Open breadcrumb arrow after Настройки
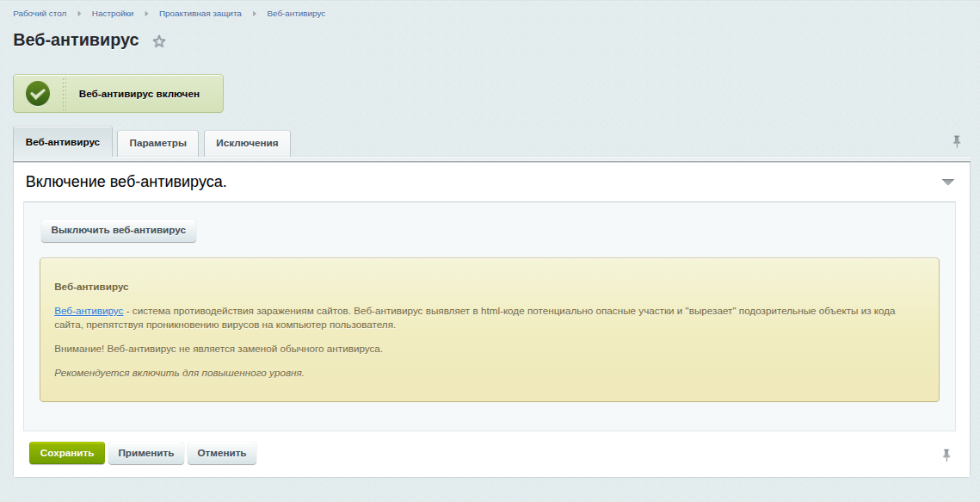This screenshot has width=980, height=502. click(147, 14)
